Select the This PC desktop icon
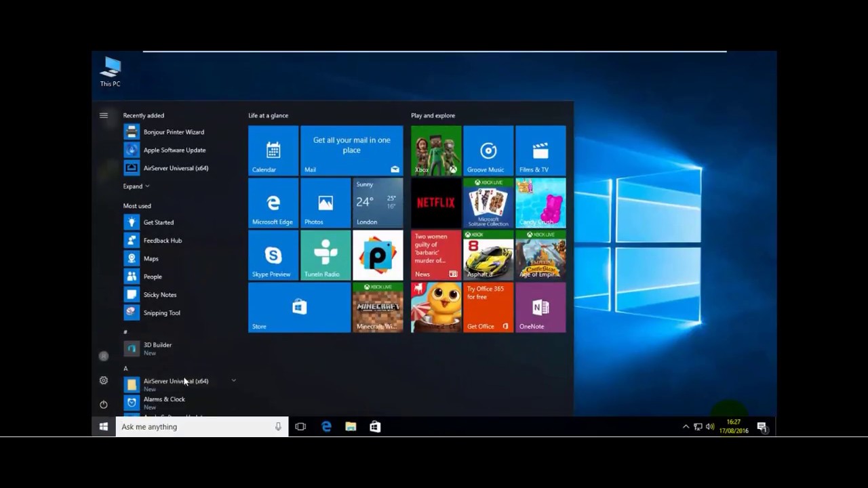Screen dimensions: 868x488 [x=110, y=72]
